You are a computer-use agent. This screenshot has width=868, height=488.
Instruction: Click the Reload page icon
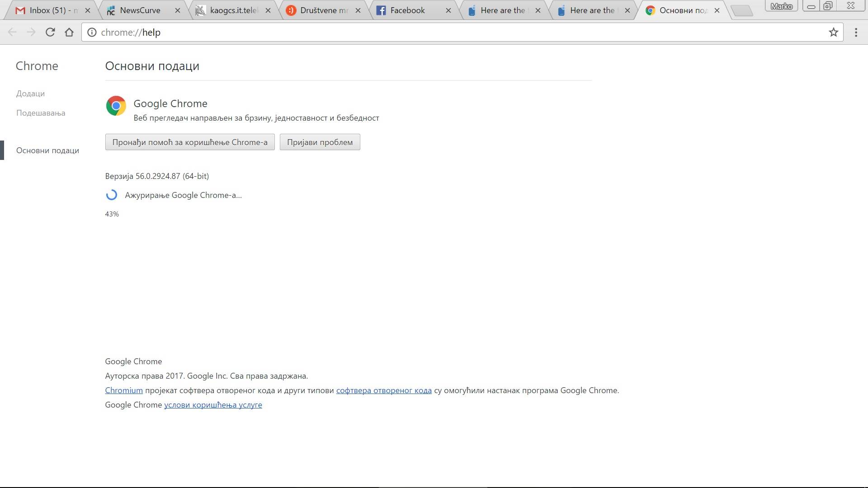click(x=50, y=32)
